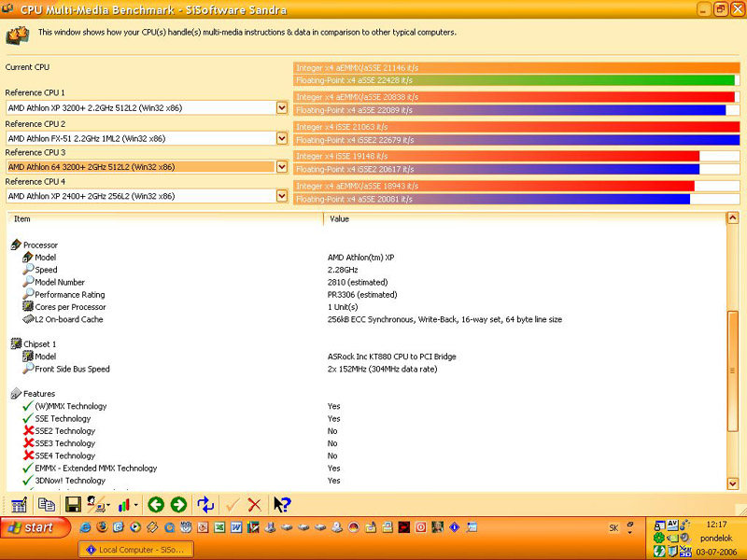Click the floppy disk Save icon
The width and height of the screenshot is (747, 560).
point(73,504)
